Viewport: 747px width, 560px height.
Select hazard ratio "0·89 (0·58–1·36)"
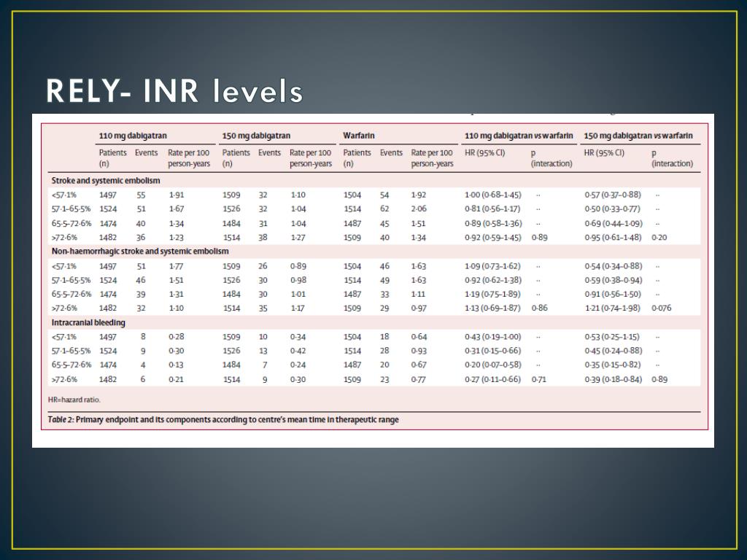click(494, 223)
